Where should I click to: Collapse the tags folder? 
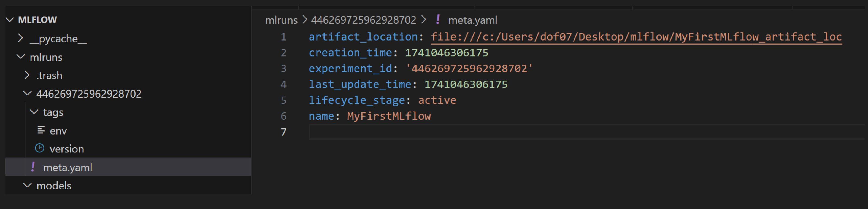coord(34,112)
